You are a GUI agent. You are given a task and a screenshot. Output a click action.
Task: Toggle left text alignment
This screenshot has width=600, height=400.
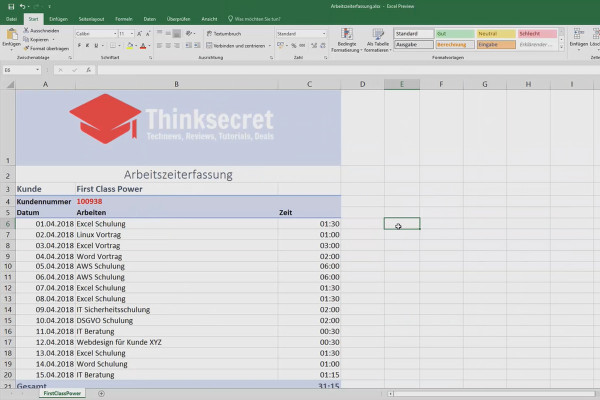tap(160, 46)
